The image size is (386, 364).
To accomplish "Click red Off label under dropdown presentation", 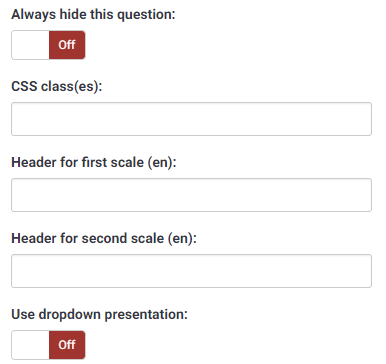I will (67, 345).
